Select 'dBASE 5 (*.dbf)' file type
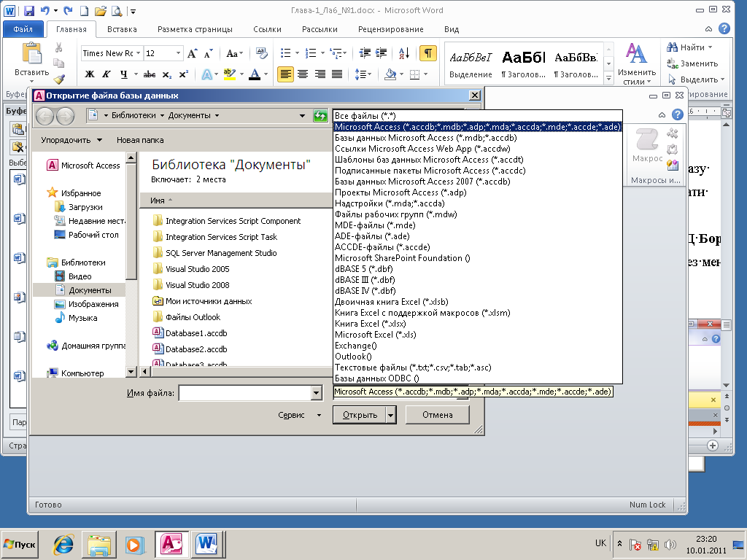 477,269
